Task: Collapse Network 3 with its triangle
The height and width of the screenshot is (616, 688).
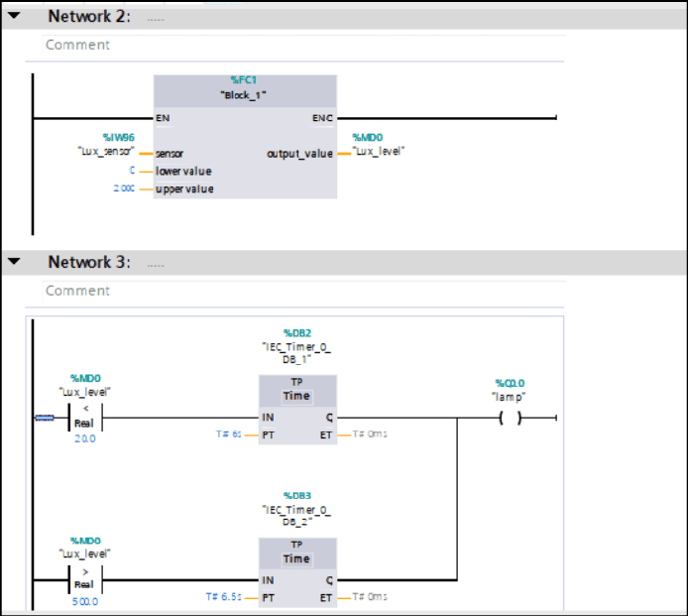Action: pyautogui.click(x=14, y=262)
